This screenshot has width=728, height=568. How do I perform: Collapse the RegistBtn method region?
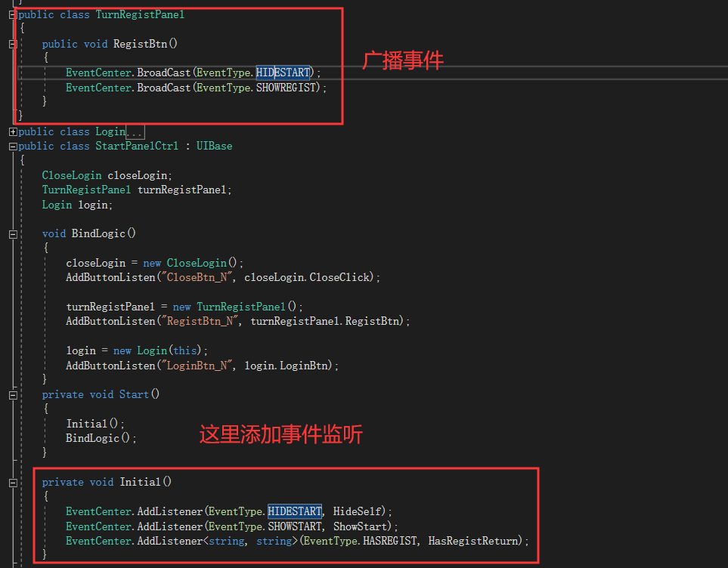point(13,44)
